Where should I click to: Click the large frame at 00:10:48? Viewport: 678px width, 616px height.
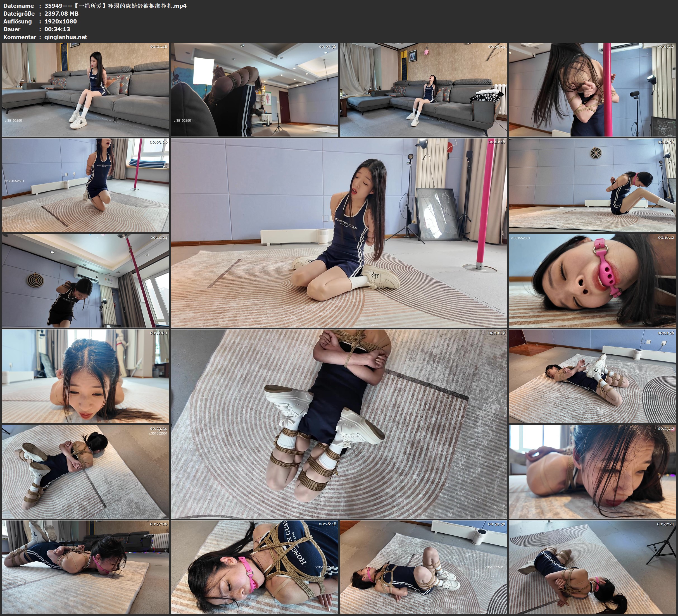pyautogui.click(x=339, y=233)
